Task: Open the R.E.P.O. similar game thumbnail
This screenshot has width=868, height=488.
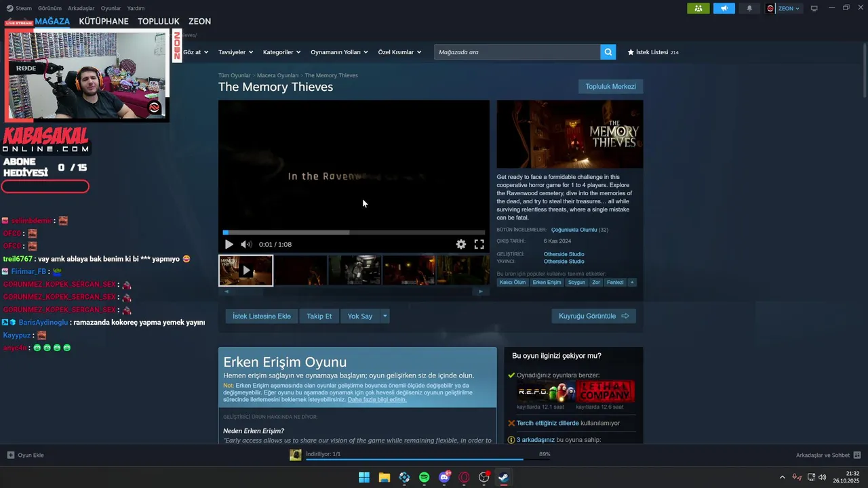Action: point(545,392)
